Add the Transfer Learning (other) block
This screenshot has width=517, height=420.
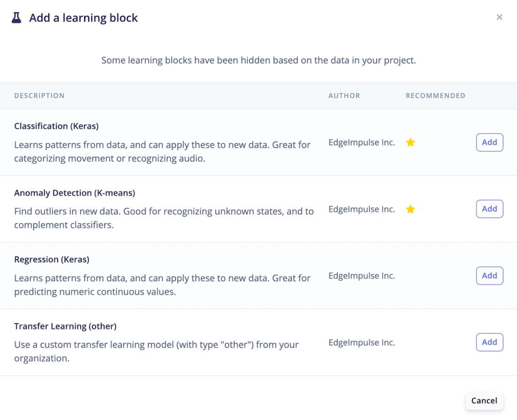coord(489,342)
